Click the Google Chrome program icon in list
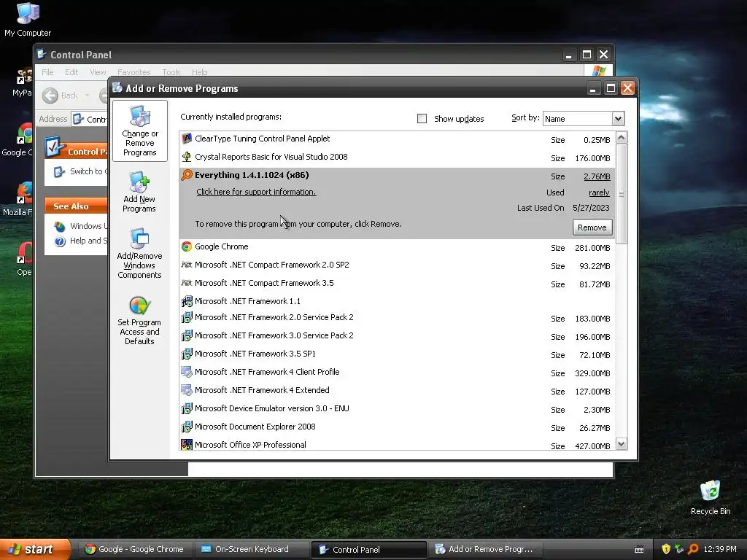 click(187, 246)
